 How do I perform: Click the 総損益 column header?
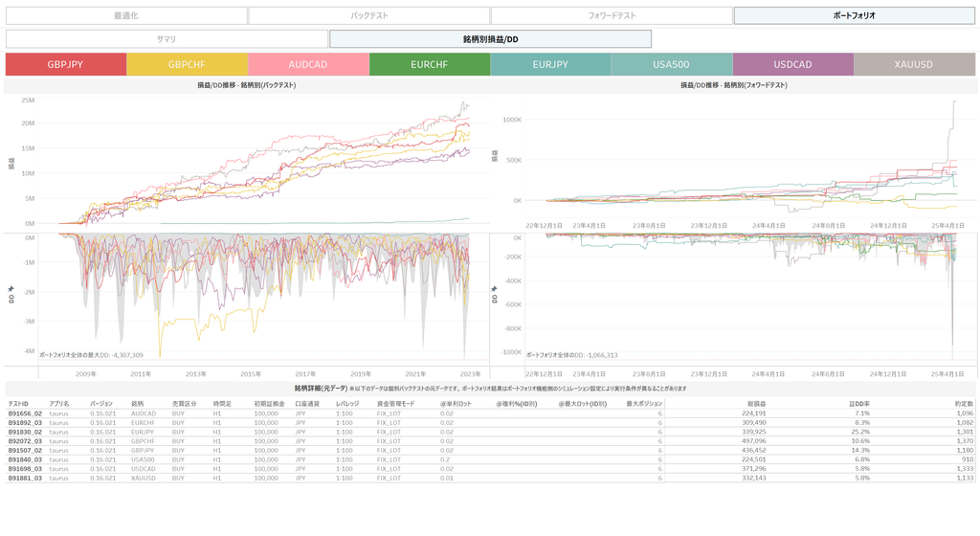click(x=756, y=404)
